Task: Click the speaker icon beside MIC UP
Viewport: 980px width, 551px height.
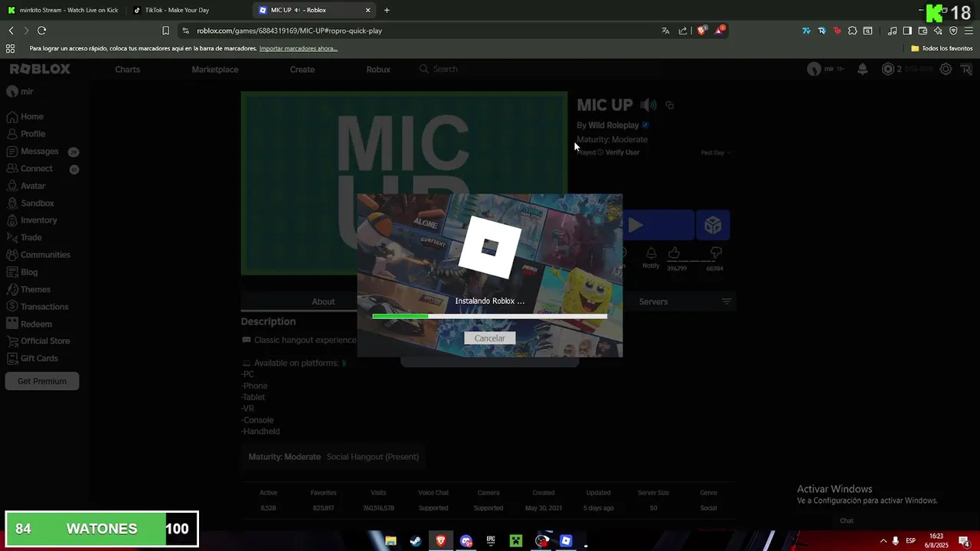Action: [648, 105]
